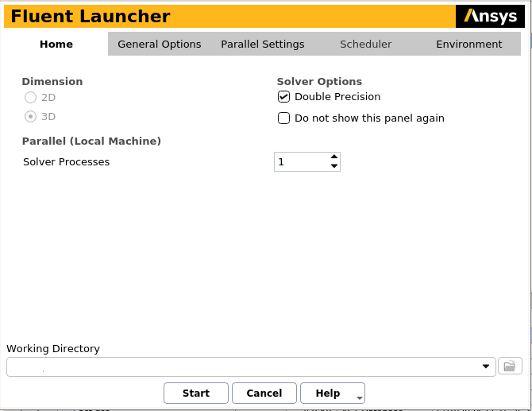Screen dimensions: 532x411
Task: Click inside the Solver Processes number field
Action: [300, 162]
